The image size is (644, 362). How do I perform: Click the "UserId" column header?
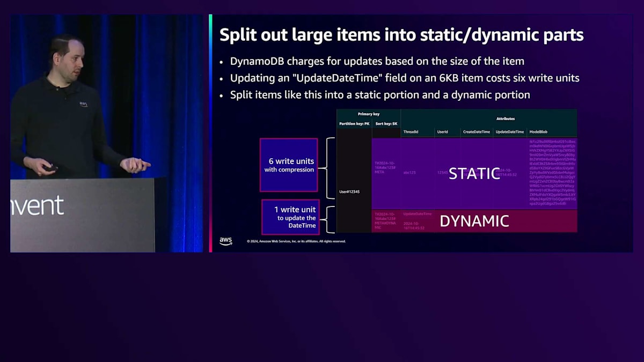pyautogui.click(x=443, y=132)
